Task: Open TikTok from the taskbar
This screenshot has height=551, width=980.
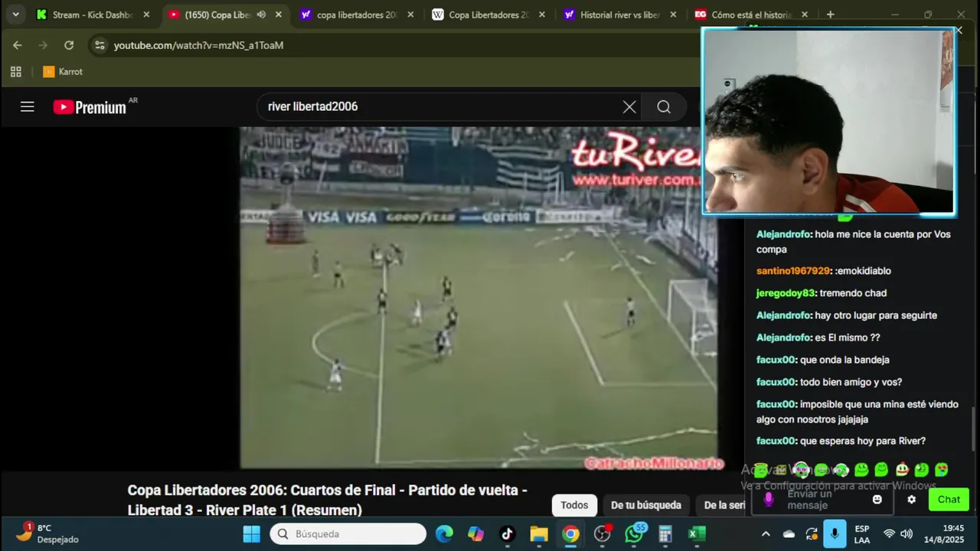Action: click(507, 534)
